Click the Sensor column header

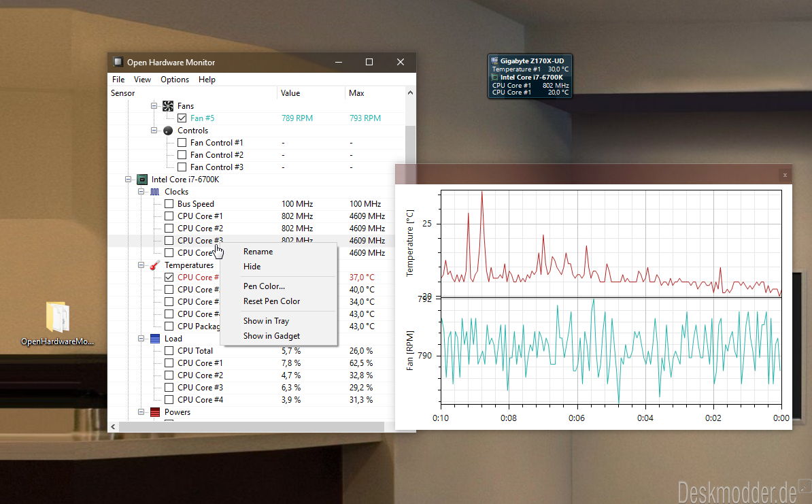(x=192, y=93)
